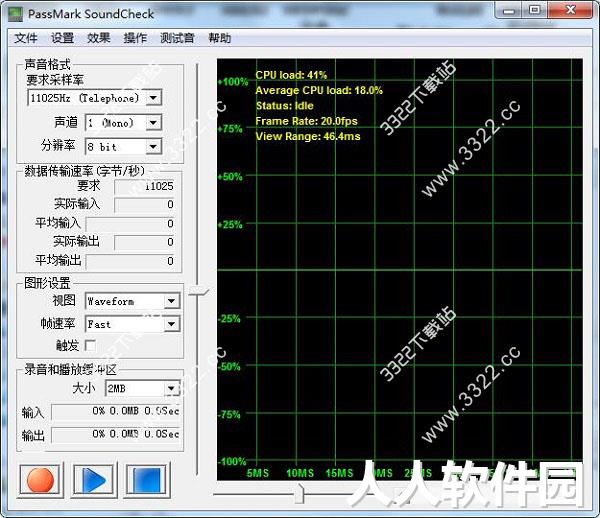Click the 平均输入 value field
The height and width of the screenshot is (518, 600).
pos(130,223)
